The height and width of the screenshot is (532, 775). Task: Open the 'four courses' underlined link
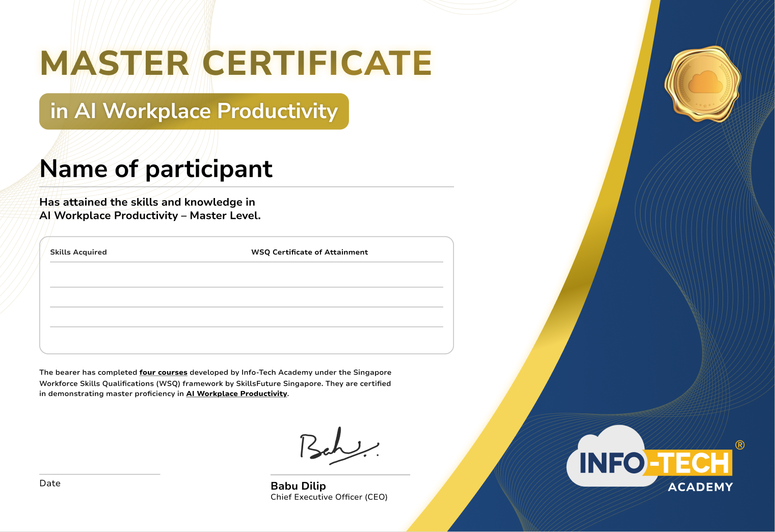click(x=164, y=372)
